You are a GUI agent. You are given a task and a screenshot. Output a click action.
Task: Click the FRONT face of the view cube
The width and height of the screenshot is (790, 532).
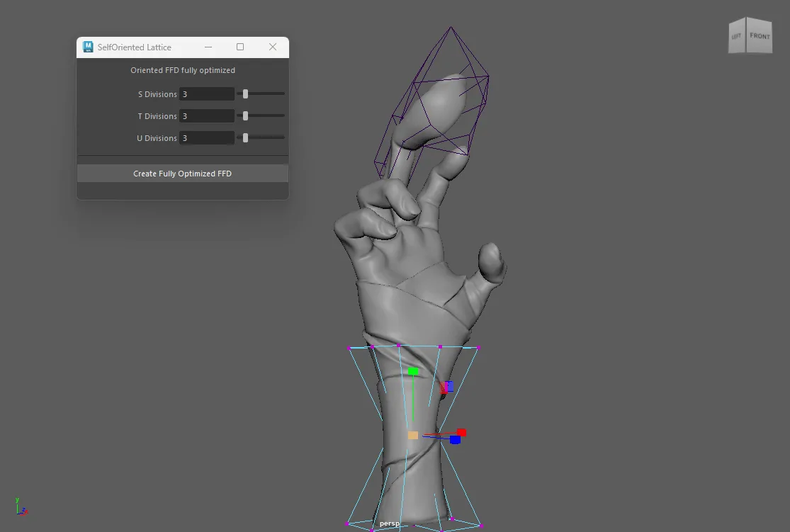point(759,37)
